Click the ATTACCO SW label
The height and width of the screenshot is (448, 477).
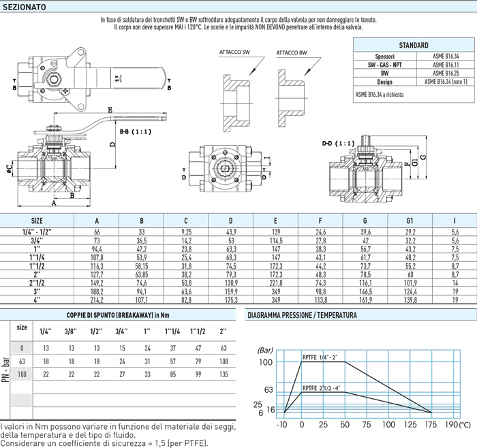[x=234, y=53]
